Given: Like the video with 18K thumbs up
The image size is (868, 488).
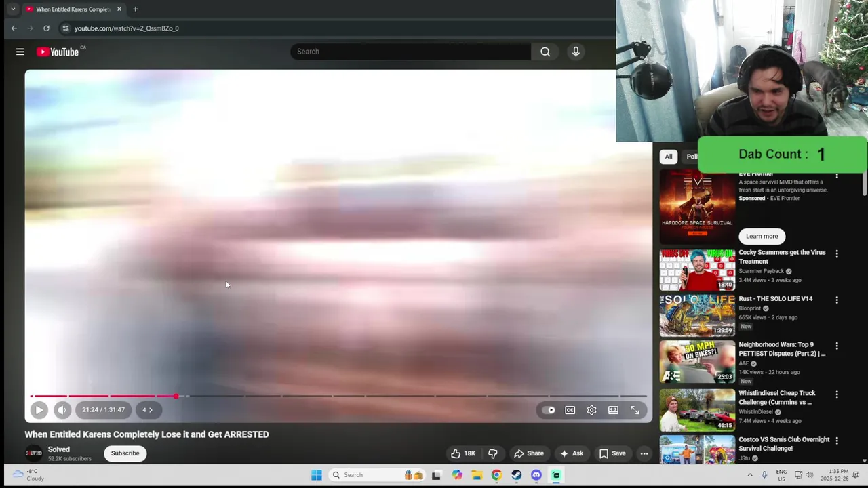Looking at the screenshot, I should [x=464, y=453].
